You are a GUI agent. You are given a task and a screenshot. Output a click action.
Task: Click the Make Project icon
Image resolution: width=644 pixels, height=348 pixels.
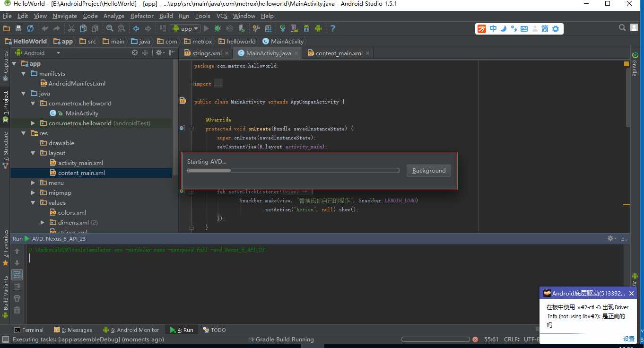click(163, 28)
